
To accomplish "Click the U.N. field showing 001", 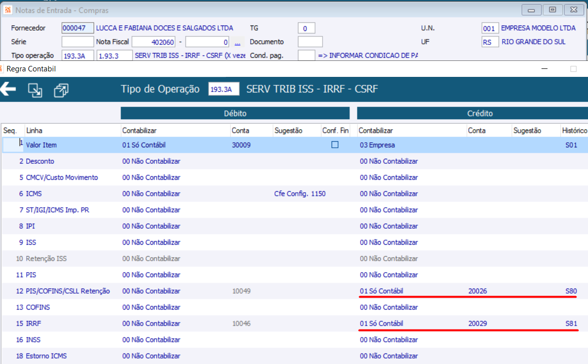I will pos(490,28).
